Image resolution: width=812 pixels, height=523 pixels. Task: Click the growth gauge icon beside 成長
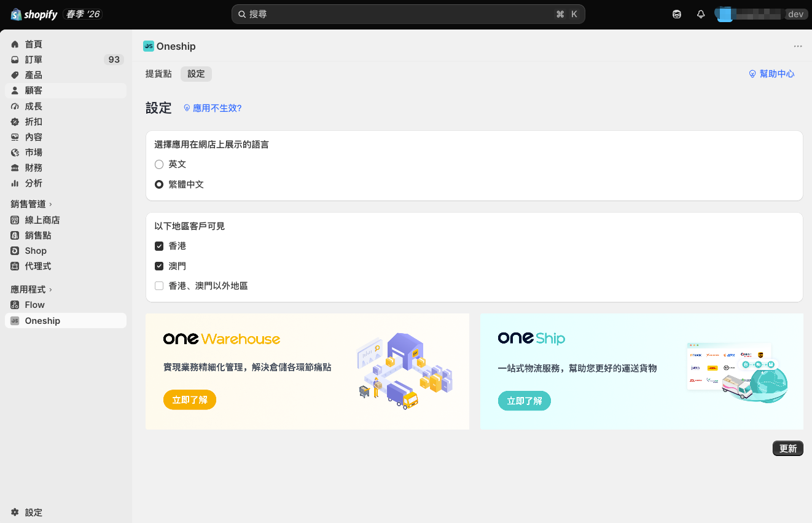[15, 106]
